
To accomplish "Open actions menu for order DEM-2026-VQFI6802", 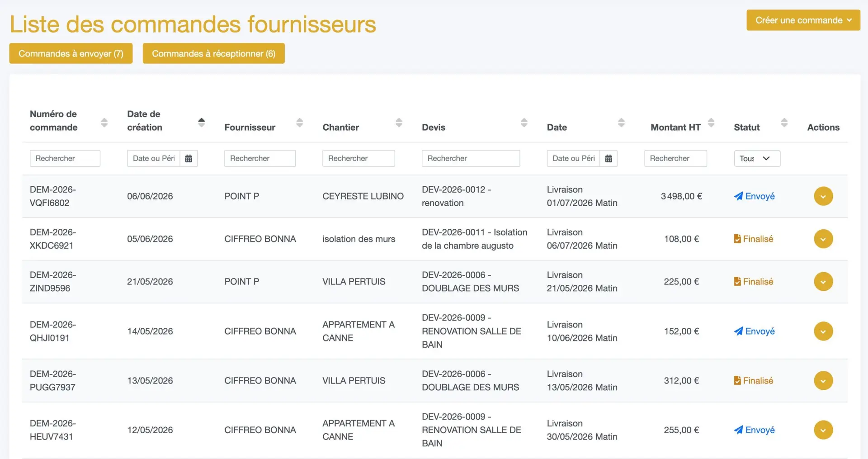I will [x=823, y=196].
